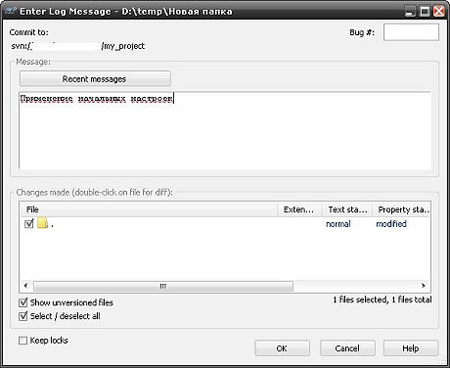Select the folder icon in file list
The height and width of the screenshot is (368, 450).
click(x=43, y=223)
